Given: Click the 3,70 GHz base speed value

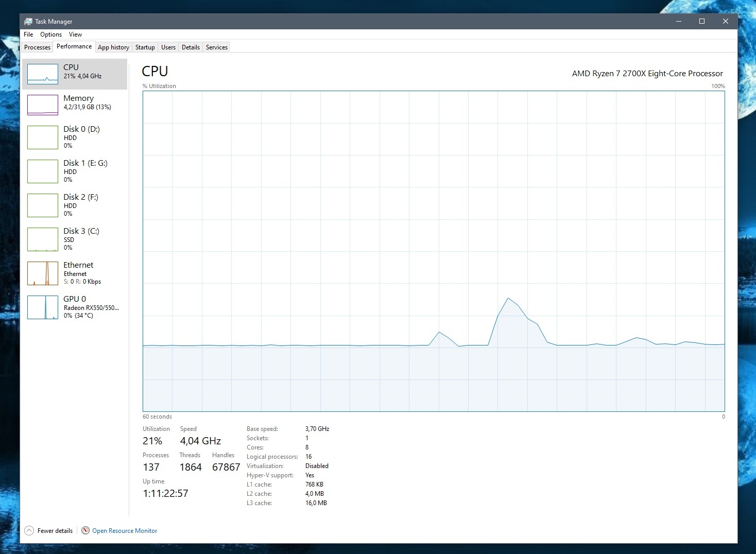Looking at the screenshot, I should click(x=317, y=429).
